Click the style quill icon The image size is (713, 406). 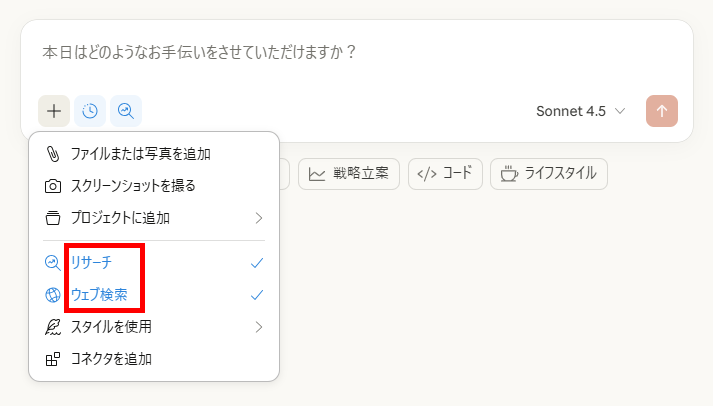pyautogui.click(x=53, y=327)
